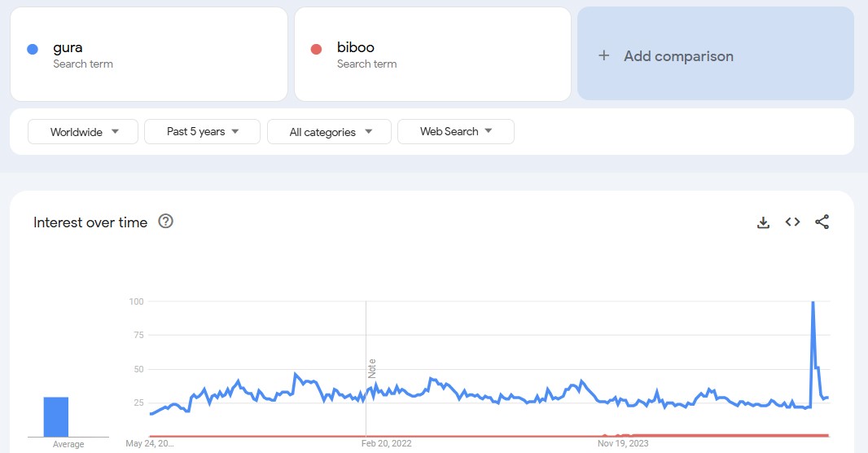The image size is (868, 453).
Task: Click the peak of the gura spike
Action: (813, 303)
